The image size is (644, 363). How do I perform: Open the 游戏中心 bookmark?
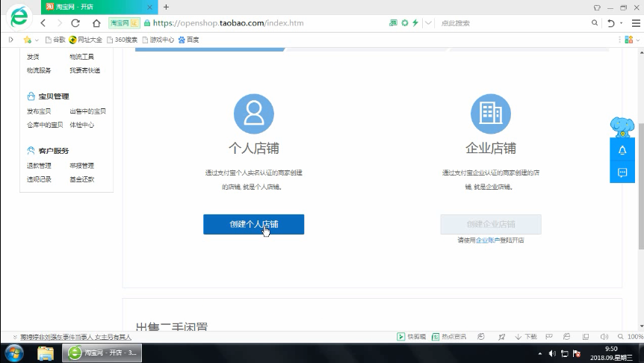(158, 40)
